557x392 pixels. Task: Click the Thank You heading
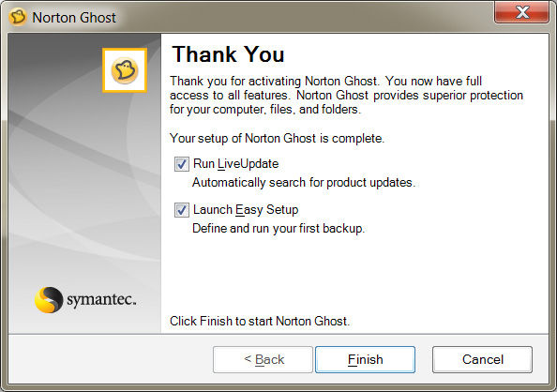tap(228, 54)
